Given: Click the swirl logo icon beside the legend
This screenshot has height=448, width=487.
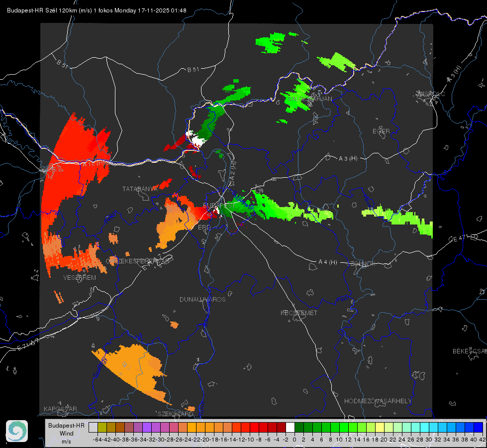Looking at the screenshot, I should point(17,431).
